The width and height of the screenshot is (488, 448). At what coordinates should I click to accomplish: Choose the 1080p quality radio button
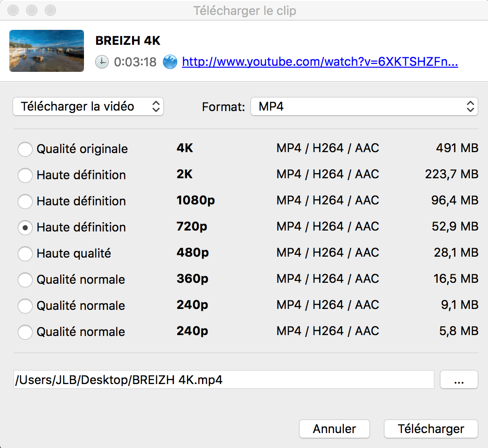pyautogui.click(x=25, y=201)
